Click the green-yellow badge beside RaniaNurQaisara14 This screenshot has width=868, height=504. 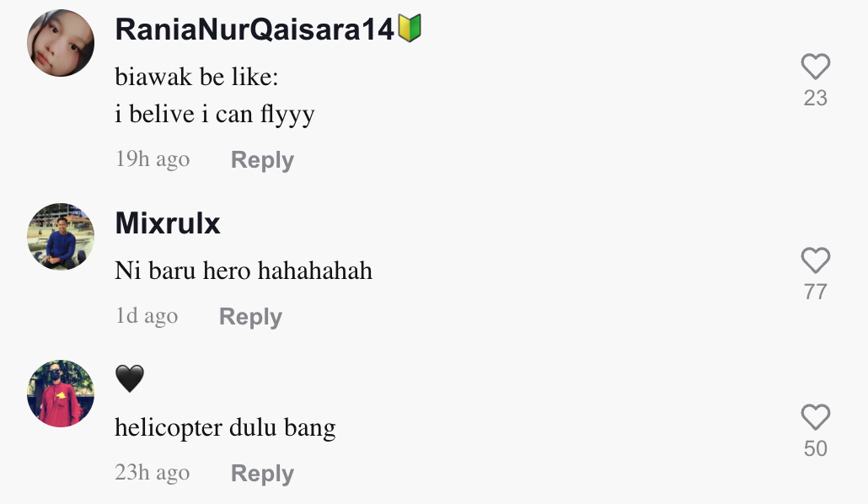click(x=410, y=29)
